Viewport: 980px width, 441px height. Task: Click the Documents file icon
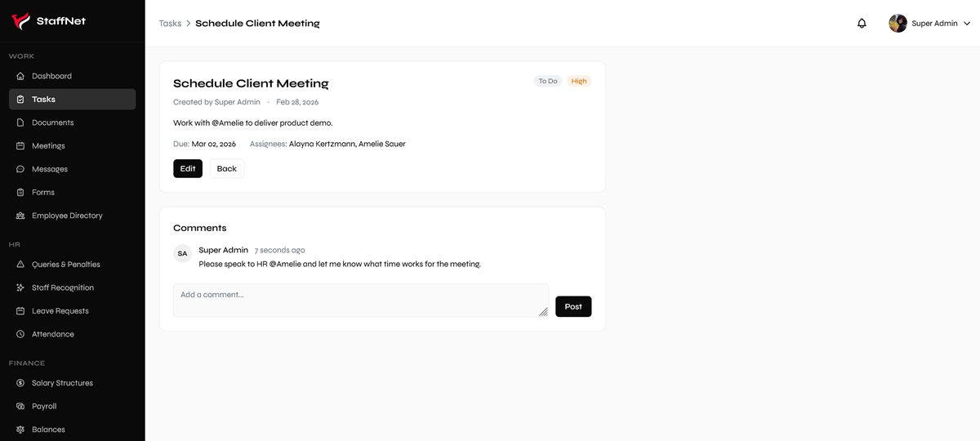(20, 122)
